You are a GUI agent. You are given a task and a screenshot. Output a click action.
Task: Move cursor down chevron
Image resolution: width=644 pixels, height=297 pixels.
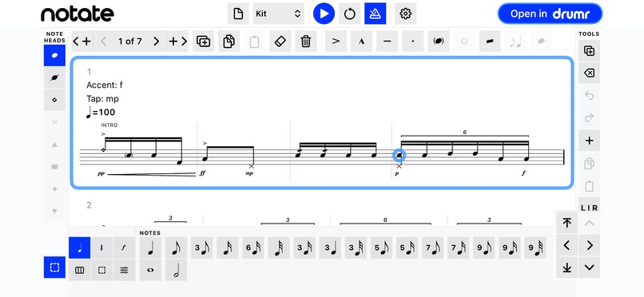click(x=590, y=267)
